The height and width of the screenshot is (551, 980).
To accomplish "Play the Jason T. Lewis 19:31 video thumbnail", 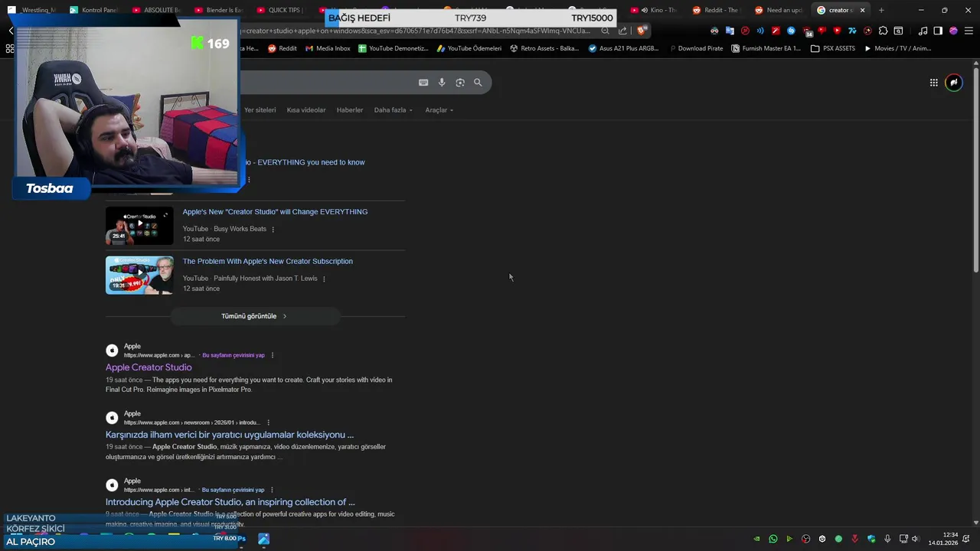I will [x=139, y=275].
